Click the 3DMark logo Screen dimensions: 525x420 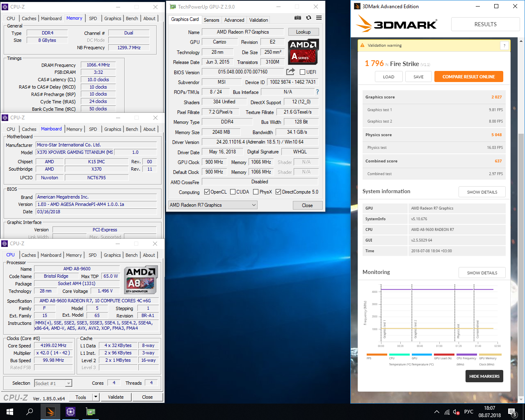pos(396,24)
